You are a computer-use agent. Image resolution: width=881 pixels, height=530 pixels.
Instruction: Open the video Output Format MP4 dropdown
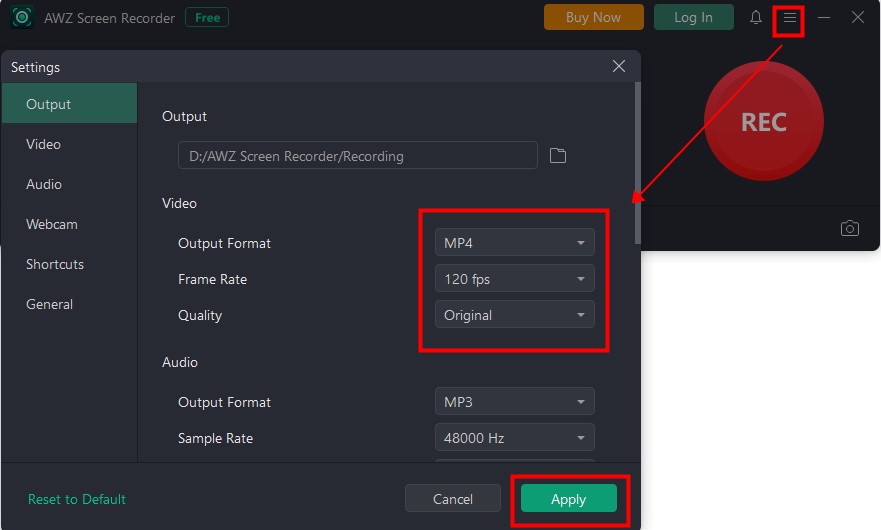[x=515, y=243]
